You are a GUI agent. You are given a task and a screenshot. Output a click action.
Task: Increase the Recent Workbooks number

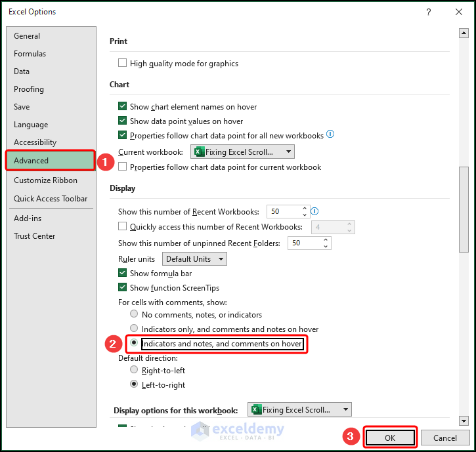pyautogui.click(x=305, y=209)
